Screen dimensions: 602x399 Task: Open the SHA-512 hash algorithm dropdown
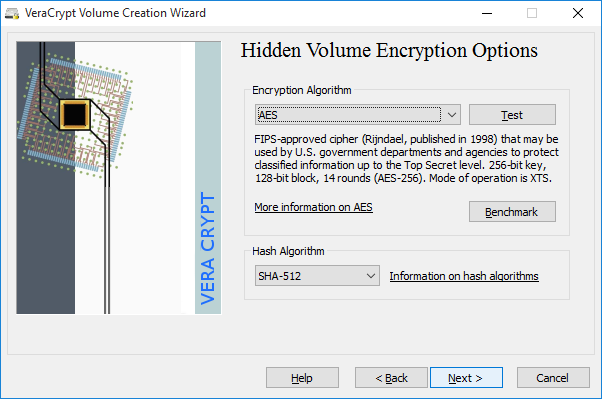pyautogui.click(x=317, y=276)
